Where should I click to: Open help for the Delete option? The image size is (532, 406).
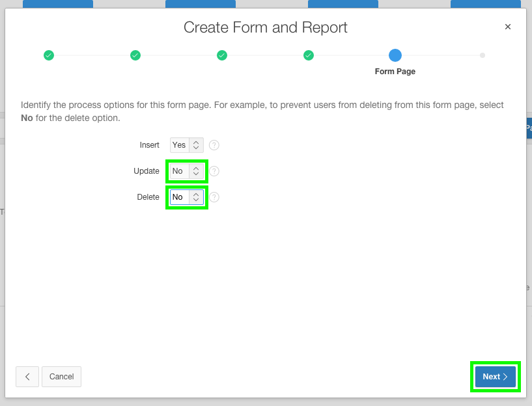tap(214, 196)
